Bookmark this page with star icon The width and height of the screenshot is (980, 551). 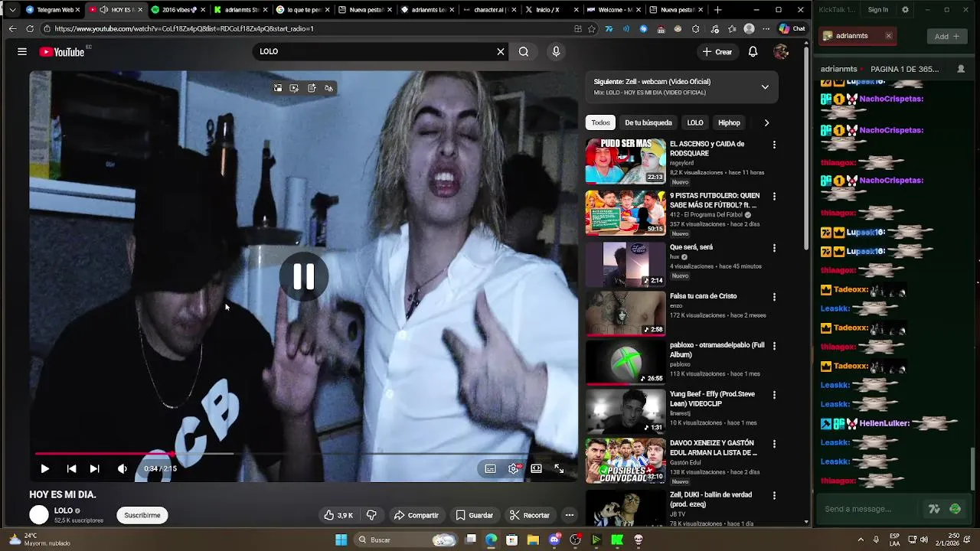click(x=592, y=28)
